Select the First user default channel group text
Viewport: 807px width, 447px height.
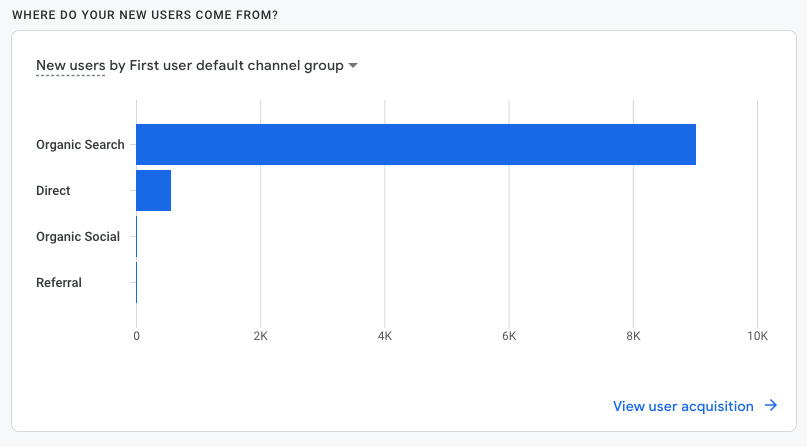[x=236, y=66]
